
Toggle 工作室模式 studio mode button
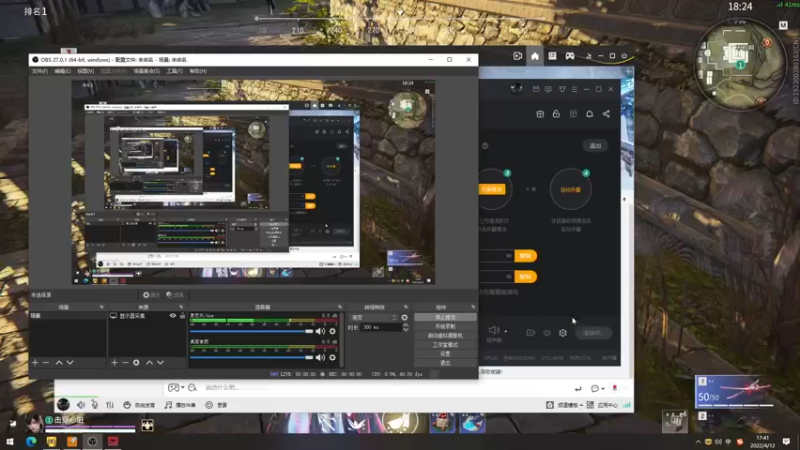coord(445,345)
